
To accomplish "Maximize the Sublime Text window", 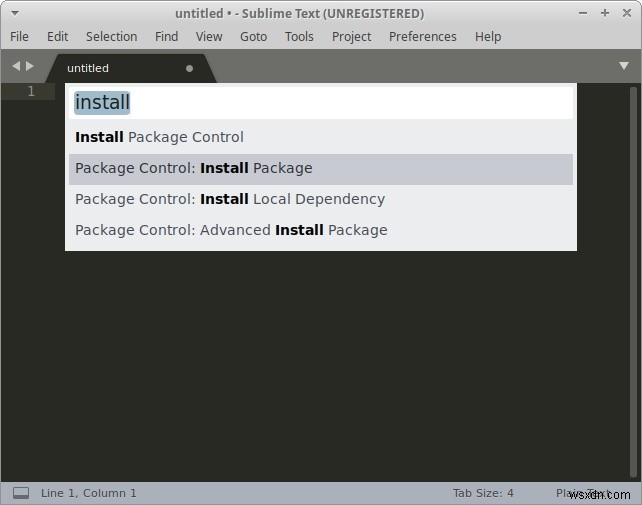I will click(605, 13).
